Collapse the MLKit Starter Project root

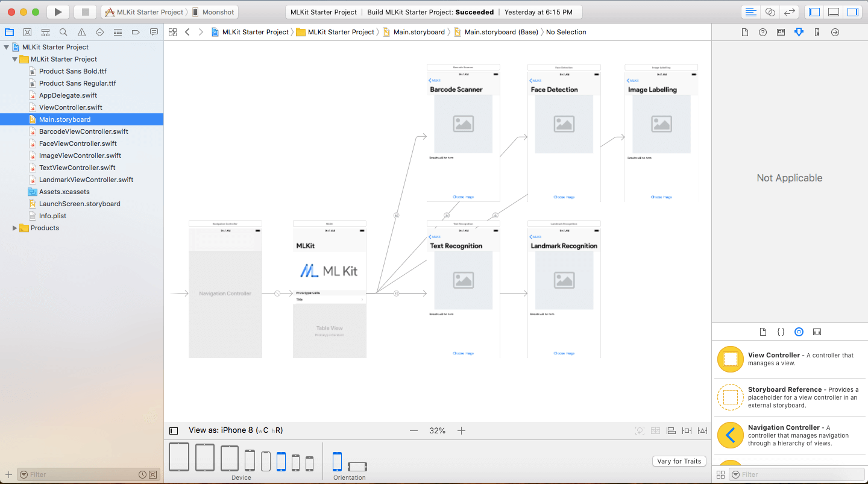(7, 47)
